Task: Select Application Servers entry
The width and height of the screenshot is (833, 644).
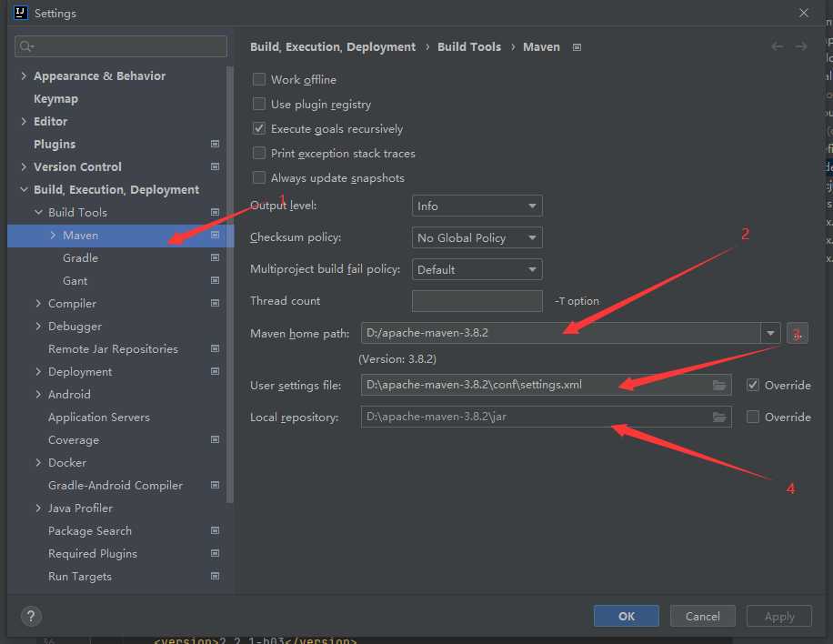Action: pyautogui.click(x=99, y=418)
